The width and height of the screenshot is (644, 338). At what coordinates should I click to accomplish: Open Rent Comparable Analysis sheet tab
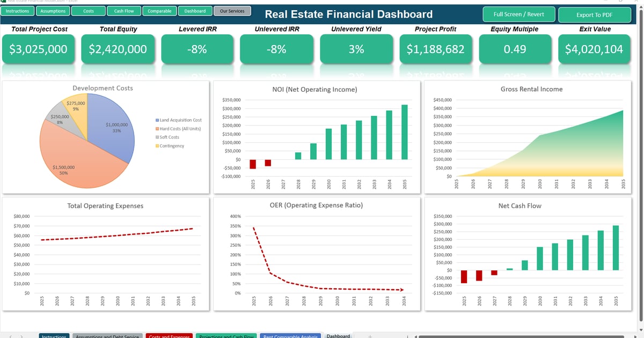[290, 336]
